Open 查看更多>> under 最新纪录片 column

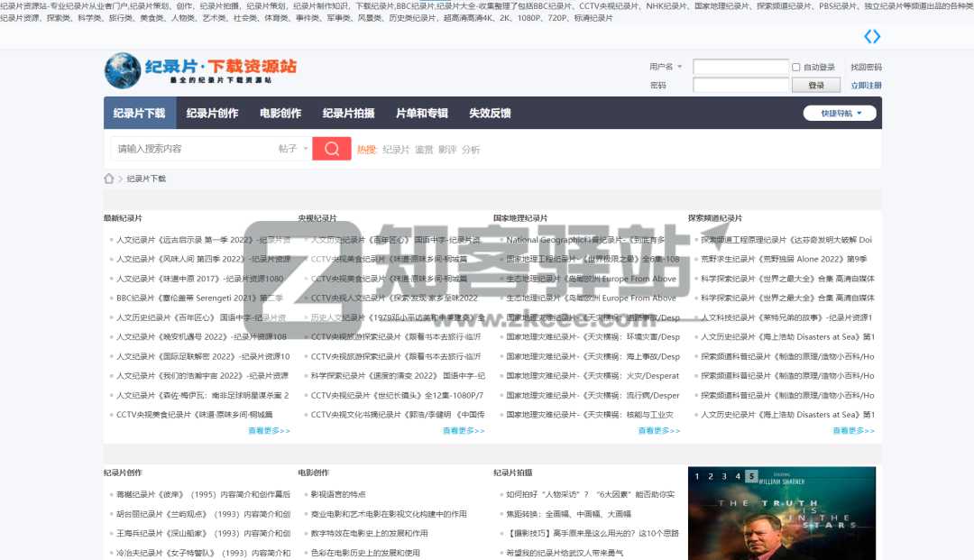(x=266, y=430)
